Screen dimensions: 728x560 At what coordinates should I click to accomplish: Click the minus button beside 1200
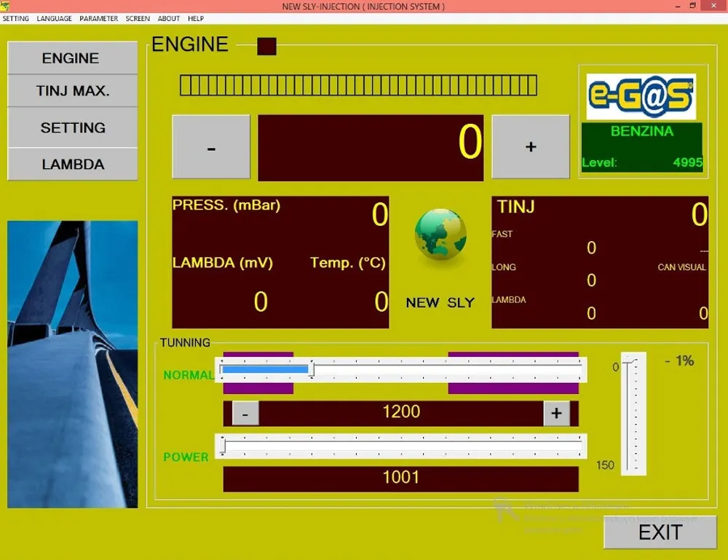[245, 413]
